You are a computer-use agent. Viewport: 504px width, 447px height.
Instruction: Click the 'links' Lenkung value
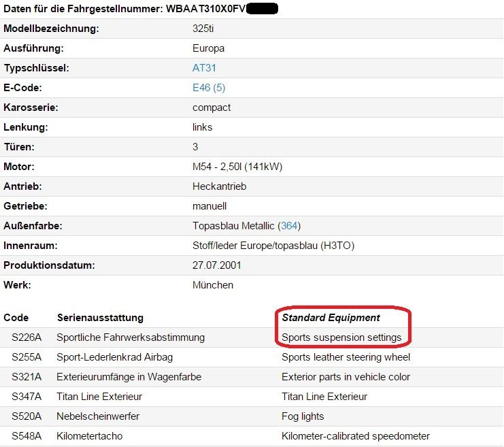pos(202,127)
